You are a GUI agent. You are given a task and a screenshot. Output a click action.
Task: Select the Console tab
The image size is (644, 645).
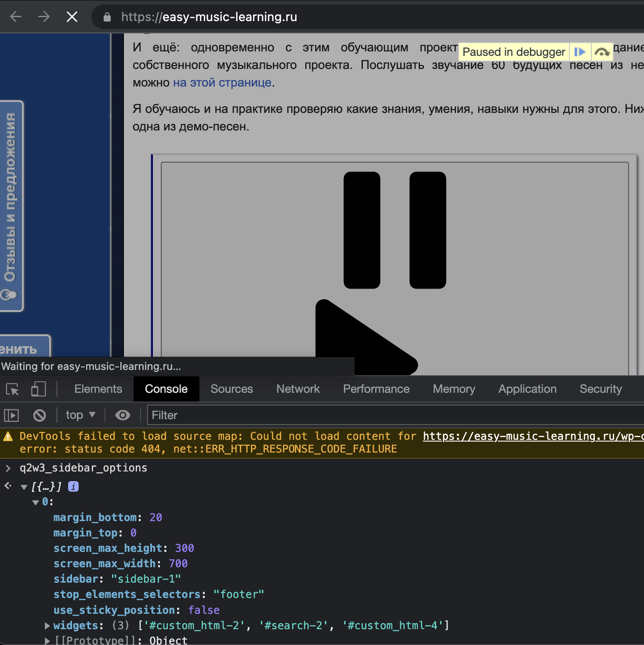pos(166,389)
